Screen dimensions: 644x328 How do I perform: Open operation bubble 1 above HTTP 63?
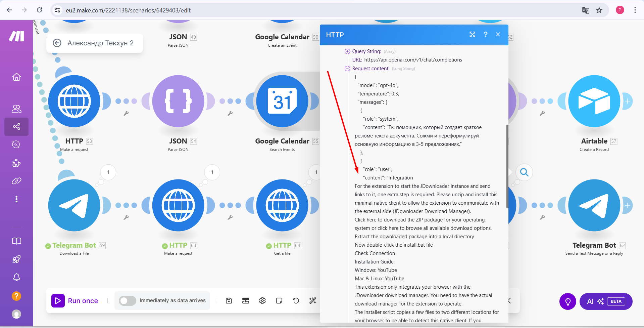(212, 172)
